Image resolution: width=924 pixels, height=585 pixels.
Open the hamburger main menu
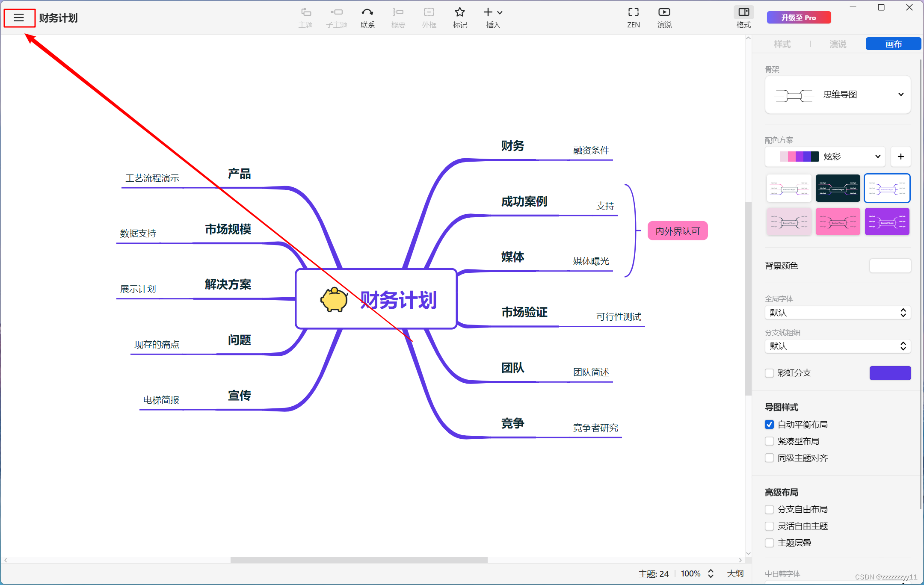19,18
